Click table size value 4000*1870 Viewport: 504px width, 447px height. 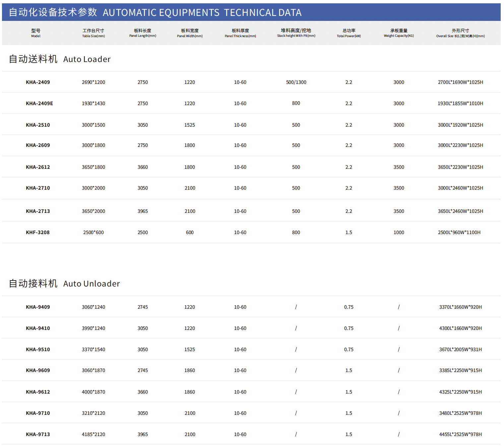(94, 392)
